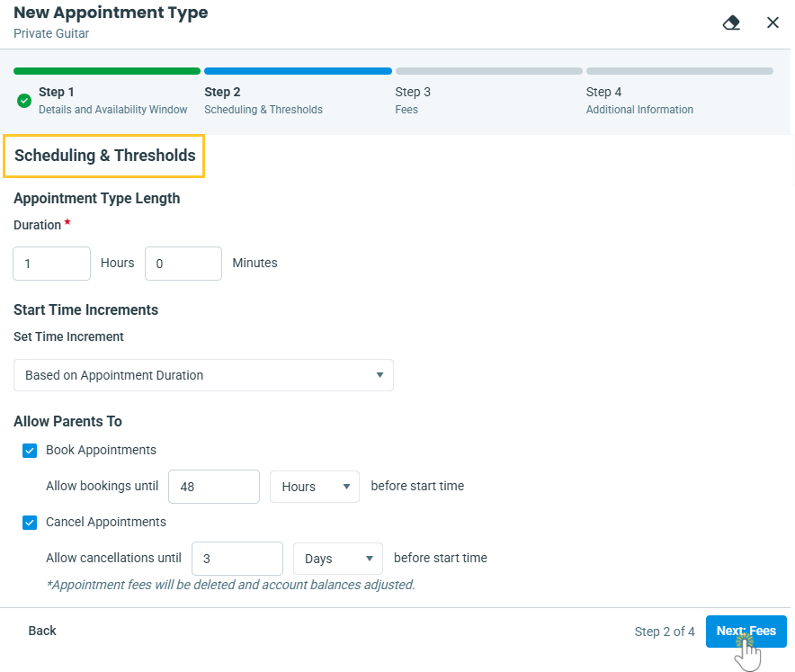795x672 pixels.
Task: Open the Hours unit dropdown for bookings
Action: [x=314, y=487]
